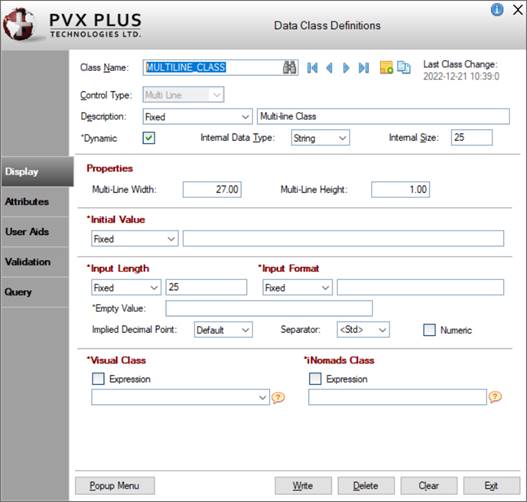Screen dimensions: 527x502
Task: Enable the Numeric checkbox
Action: [429, 330]
